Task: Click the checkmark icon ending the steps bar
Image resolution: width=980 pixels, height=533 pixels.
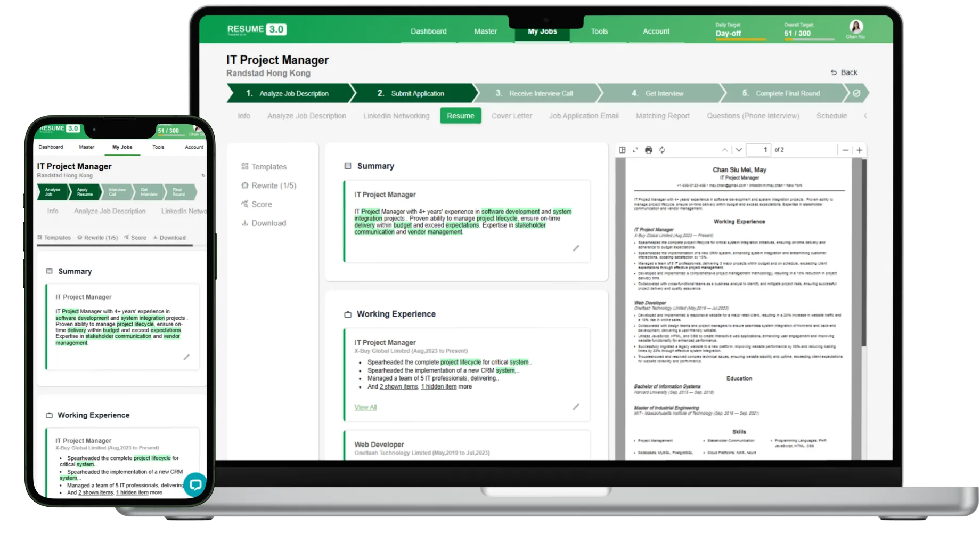Action: (x=856, y=93)
